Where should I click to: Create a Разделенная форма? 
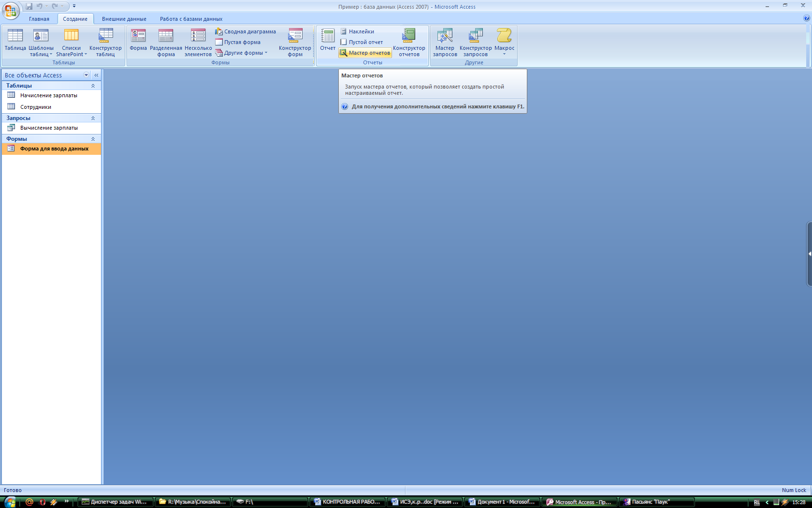(166, 43)
